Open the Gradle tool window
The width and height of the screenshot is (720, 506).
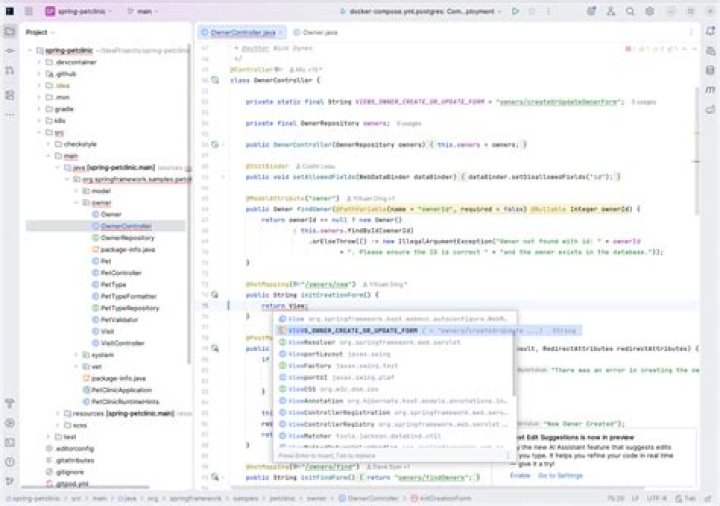(710, 109)
